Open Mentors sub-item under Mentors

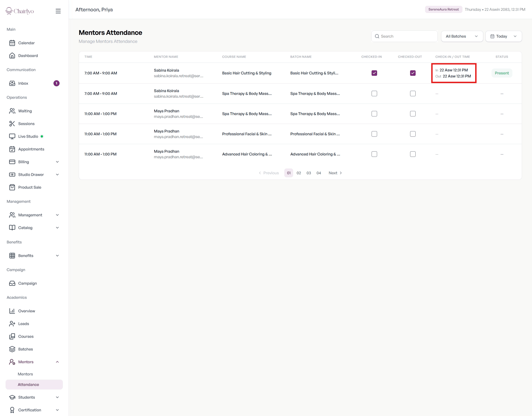(25, 374)
